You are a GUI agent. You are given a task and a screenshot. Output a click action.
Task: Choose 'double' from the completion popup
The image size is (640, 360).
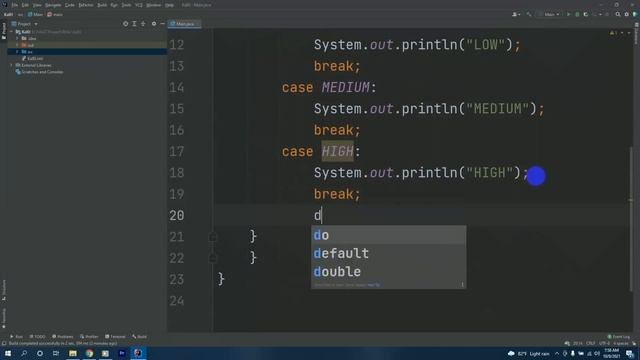click(x=388, y=272)
